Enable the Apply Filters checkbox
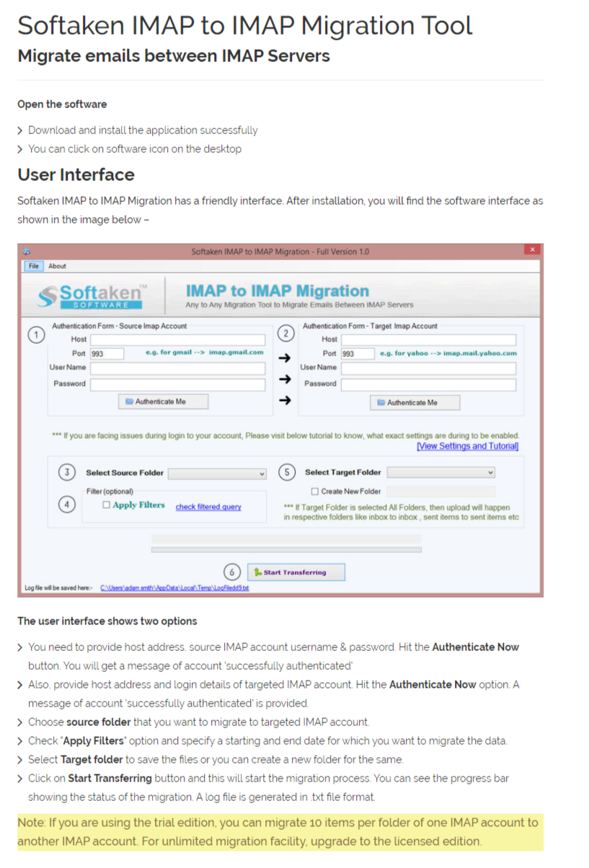The image size is (589, 868). (x=107, y=505)
